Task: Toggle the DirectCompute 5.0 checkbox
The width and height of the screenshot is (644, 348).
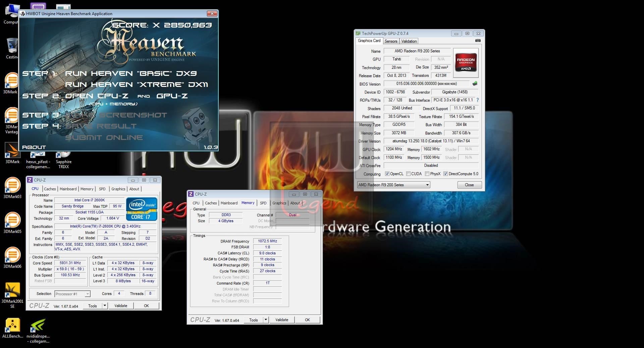Action: pos(445,174)
